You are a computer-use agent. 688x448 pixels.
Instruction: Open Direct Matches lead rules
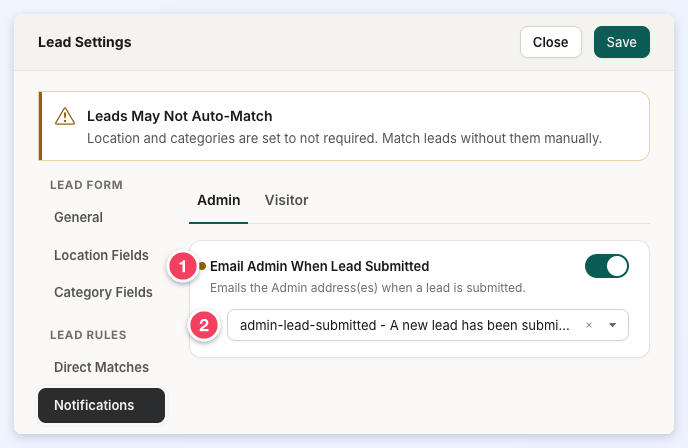[x=101, y=367]
